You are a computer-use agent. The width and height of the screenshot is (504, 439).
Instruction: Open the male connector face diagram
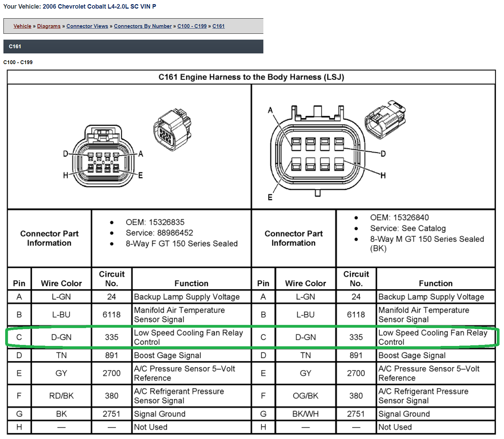pyautogui.click(x=317, y=152)
